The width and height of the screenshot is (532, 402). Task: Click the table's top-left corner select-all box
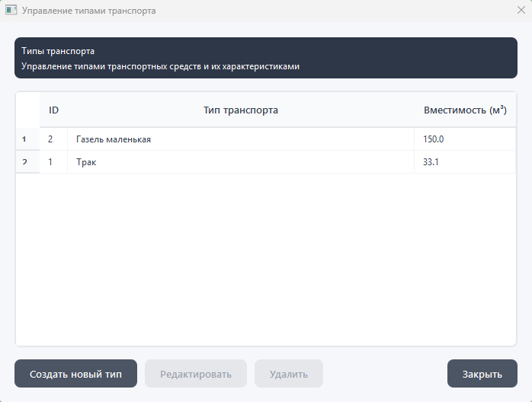click(x=27, y=110)
